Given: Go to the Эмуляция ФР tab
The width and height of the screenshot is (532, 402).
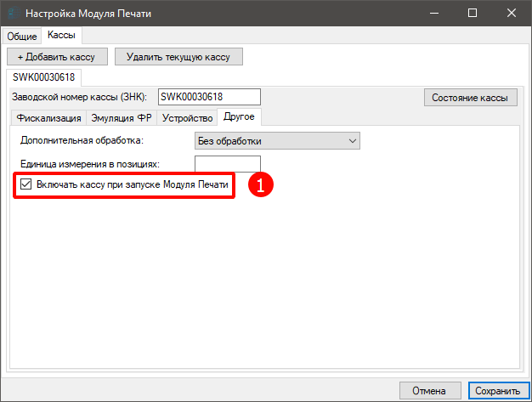Looking at the screenshot, I should coord(122,118).
